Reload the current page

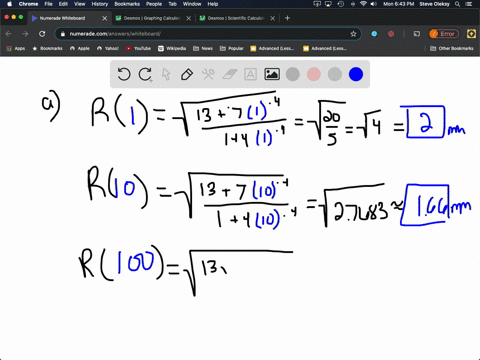42,34
